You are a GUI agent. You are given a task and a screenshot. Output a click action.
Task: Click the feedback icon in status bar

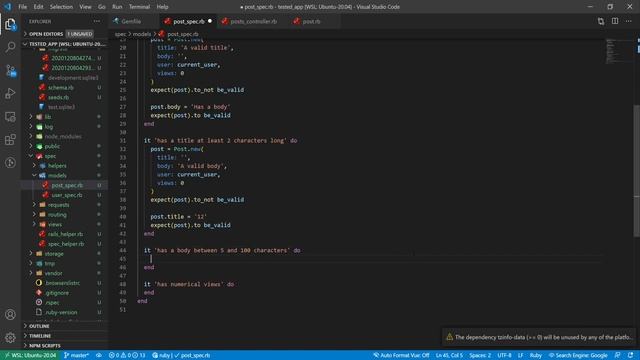click(x=618, y=355)
